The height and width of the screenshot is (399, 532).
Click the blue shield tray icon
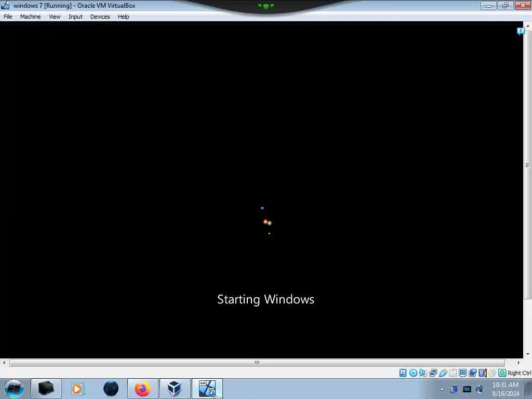[x=454, y=389]
